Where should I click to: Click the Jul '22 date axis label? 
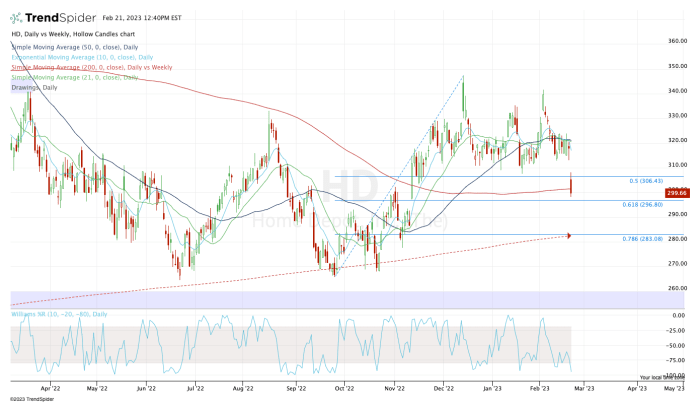195,388
